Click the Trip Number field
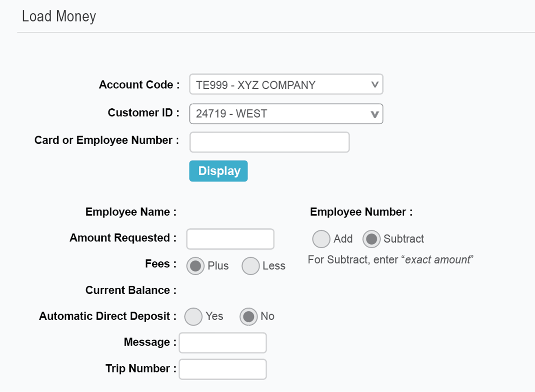This screenshot has height=392, width=535. pos(222,369)
